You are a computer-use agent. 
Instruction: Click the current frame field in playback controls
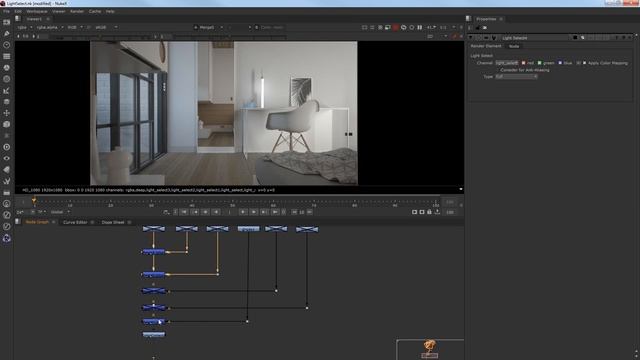(x=230, y=212)
